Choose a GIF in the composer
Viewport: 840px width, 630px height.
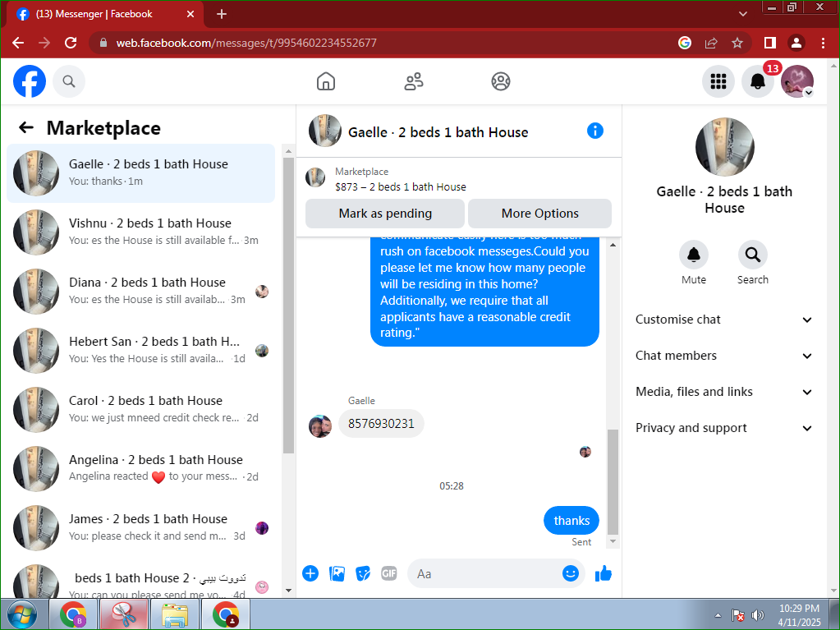point(389,574)
